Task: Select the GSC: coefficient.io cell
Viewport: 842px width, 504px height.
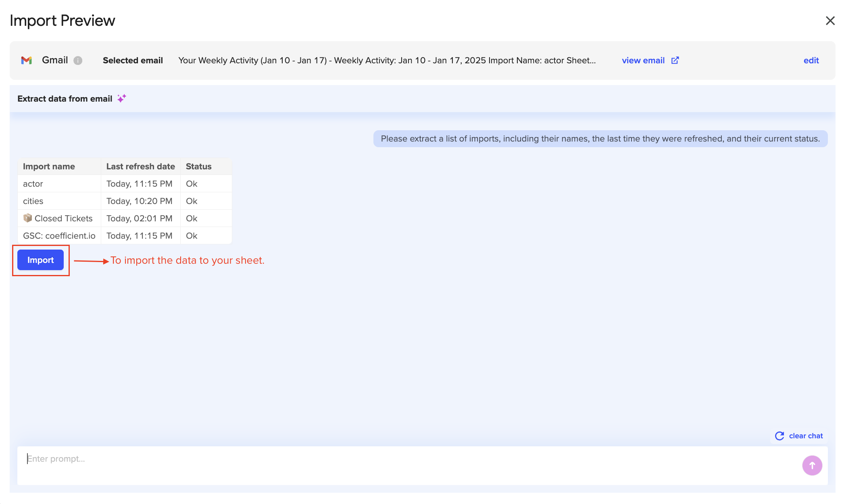Action: click(x=59, y=236)
